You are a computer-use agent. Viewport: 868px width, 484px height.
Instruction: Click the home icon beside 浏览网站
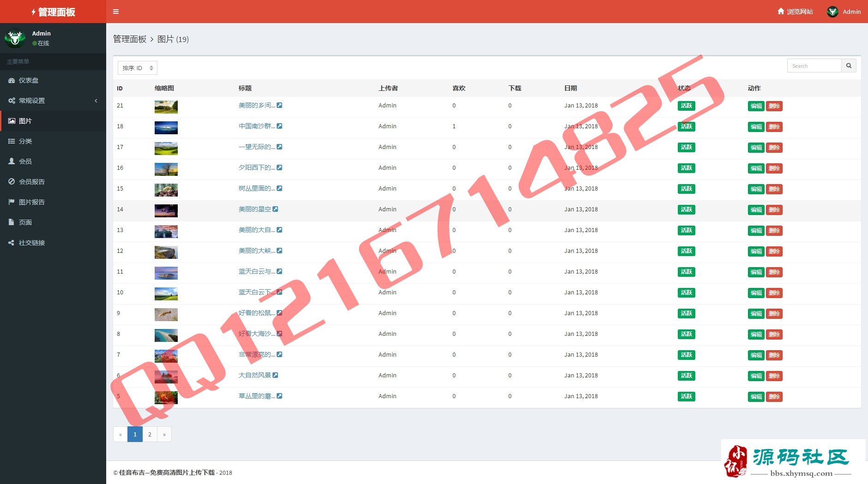coord(781,11)
